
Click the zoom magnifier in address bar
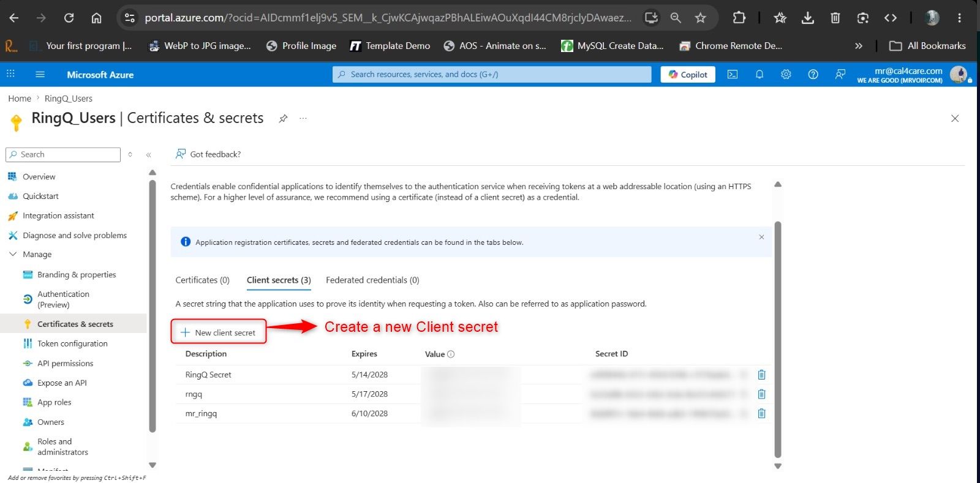point(675,18)
